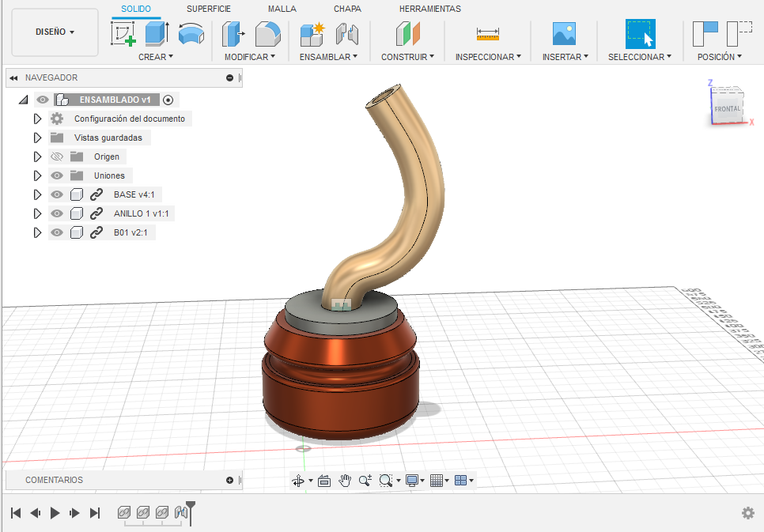The image size is (764, 532).
Task: Show the hidden Origen folder
Action: (57, 157)
